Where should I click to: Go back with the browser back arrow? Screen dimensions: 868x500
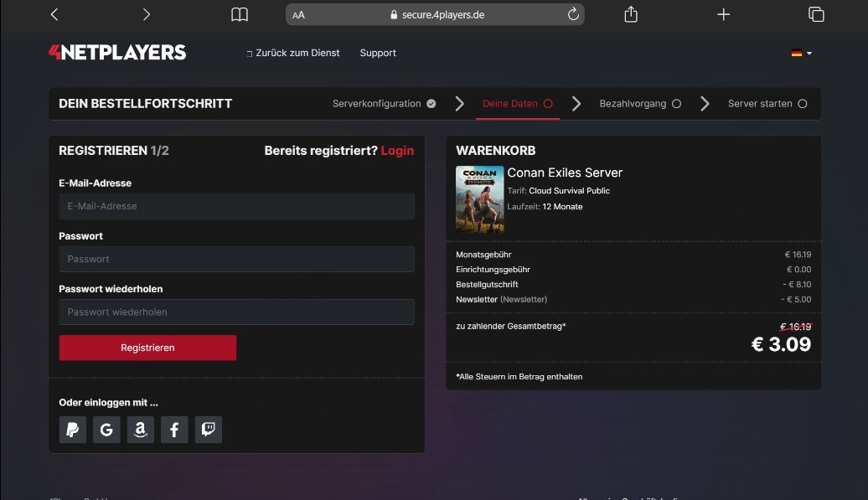coord(54,14)
